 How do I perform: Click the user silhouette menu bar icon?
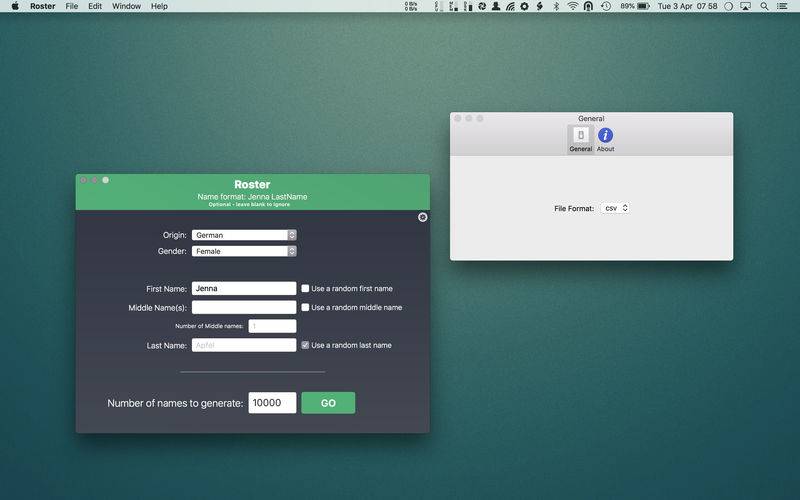pyautogui.click(x=495, y=6)
